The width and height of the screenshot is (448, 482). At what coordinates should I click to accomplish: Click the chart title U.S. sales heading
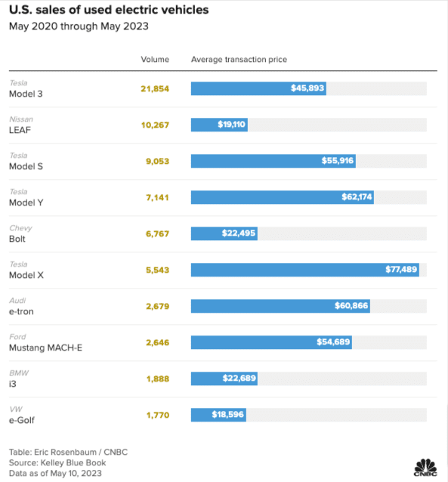tap(109, 10)
